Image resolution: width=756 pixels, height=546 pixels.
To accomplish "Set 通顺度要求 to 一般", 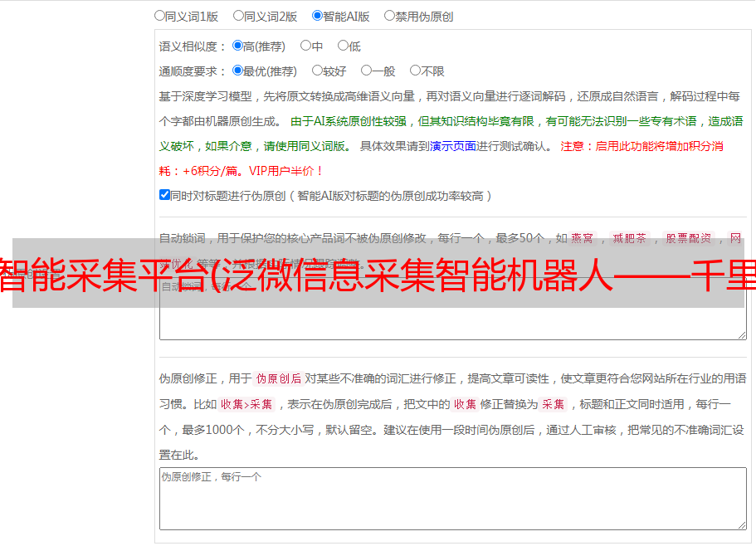I will (367, 71).
